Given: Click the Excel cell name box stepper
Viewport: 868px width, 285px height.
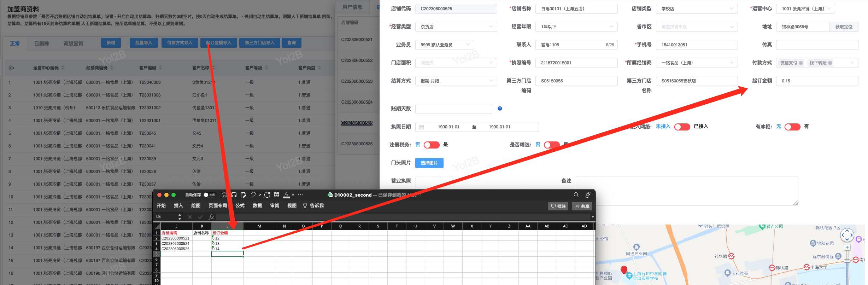Looking at the screenshot, I should point(180,217).
